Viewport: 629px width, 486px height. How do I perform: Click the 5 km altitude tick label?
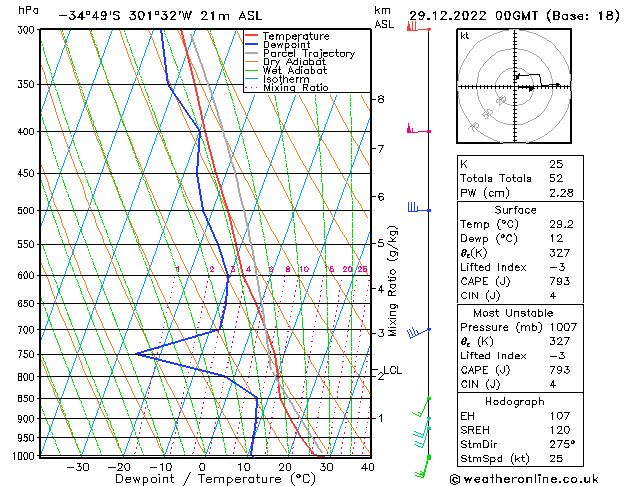[381, 243]
